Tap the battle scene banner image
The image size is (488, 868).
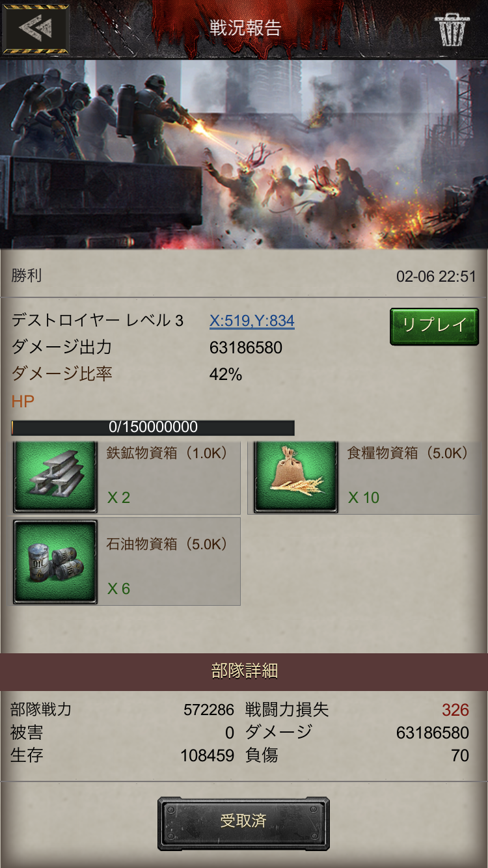(x=244, y=154)
